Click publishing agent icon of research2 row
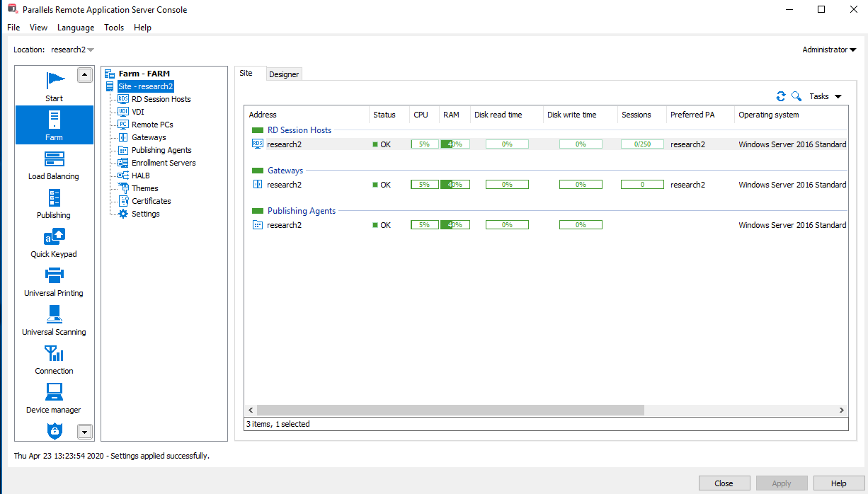Image resolution: width=868 pixels, height=494 pixels. pos(258,225)
